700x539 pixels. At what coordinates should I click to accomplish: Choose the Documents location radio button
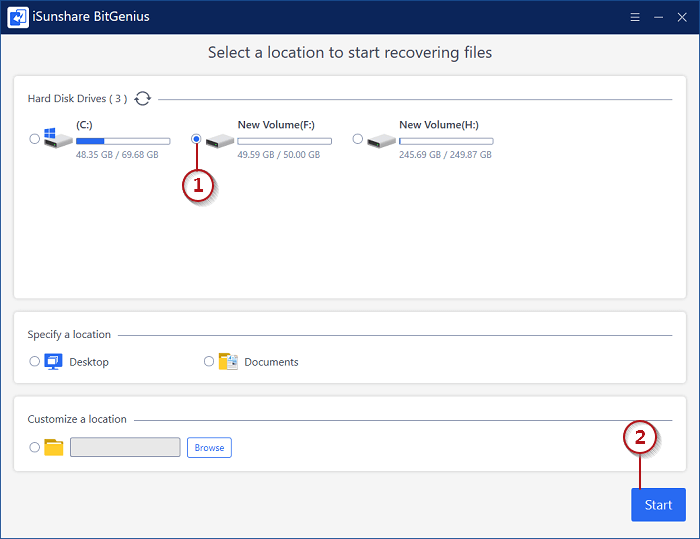click(x=209, y=361)
